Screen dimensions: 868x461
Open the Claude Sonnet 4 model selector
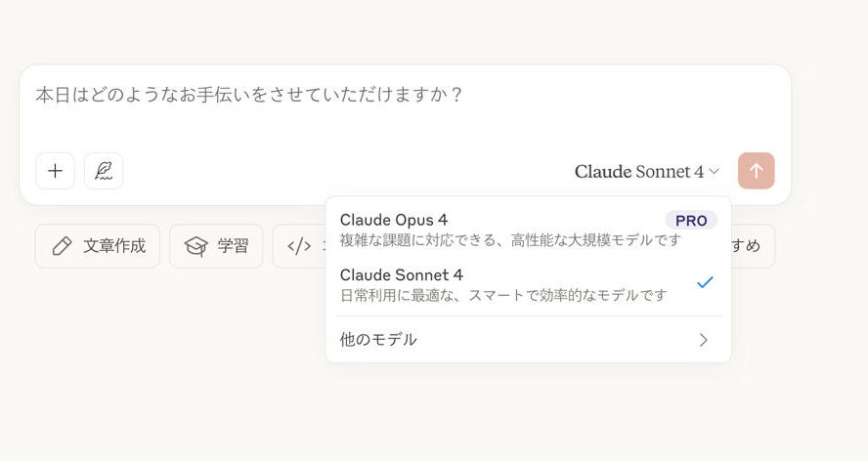pyautogui.click(x=646, y=172)
